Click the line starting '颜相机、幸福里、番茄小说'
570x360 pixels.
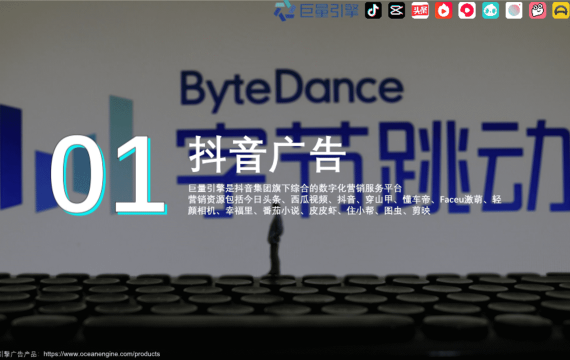point(309,211)
